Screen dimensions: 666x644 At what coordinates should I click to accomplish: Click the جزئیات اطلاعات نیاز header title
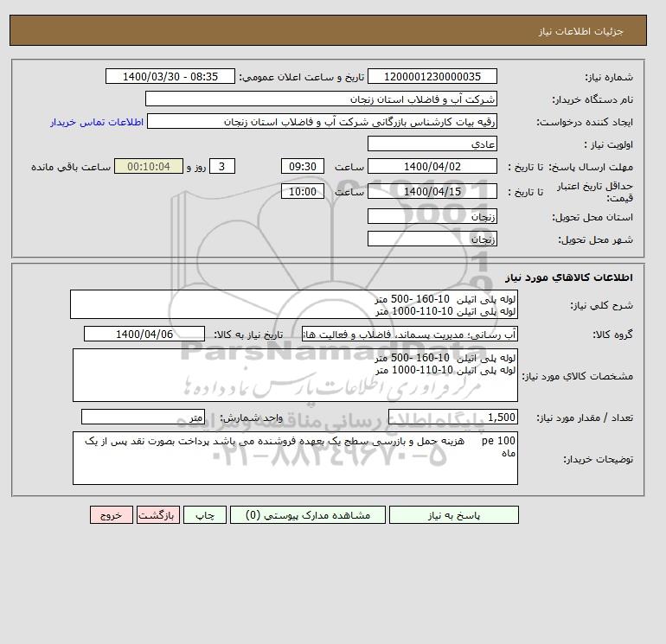click(x=580, y=31)
